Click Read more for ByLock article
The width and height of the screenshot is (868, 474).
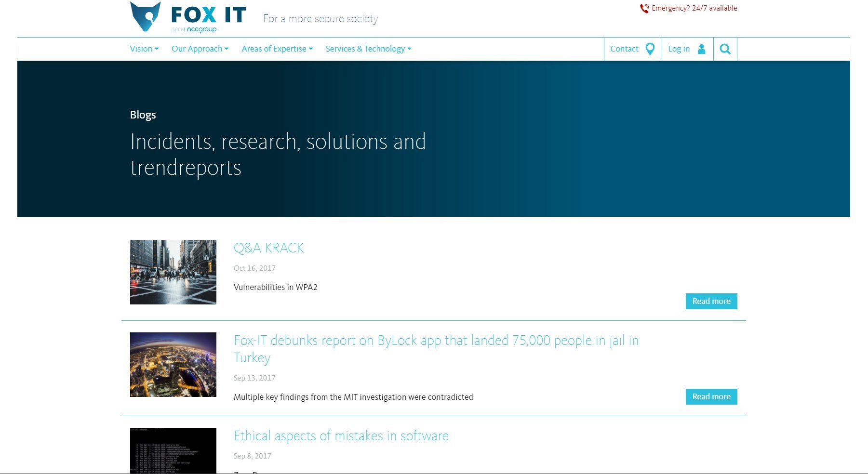click(711, 397)
